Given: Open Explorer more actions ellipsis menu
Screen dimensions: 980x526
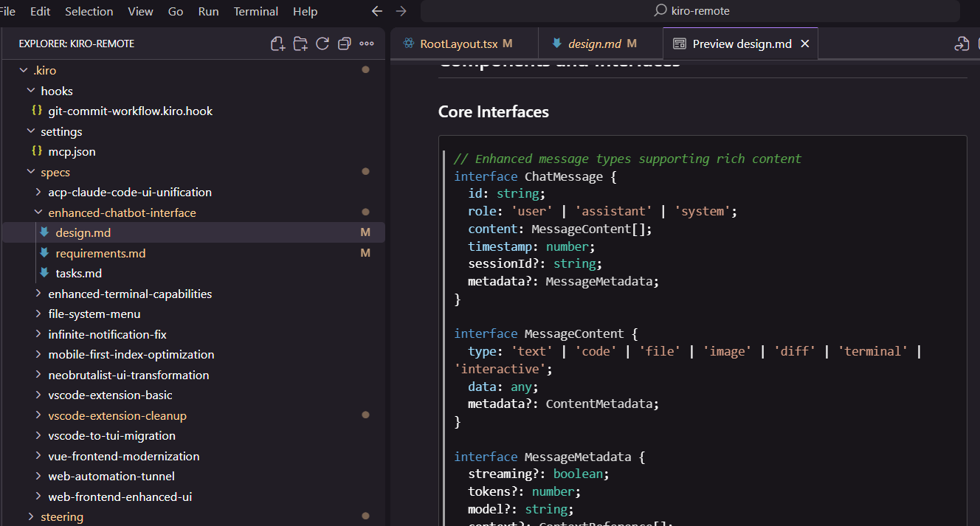Looking at the screenshot, I should (x=367, y=44).
